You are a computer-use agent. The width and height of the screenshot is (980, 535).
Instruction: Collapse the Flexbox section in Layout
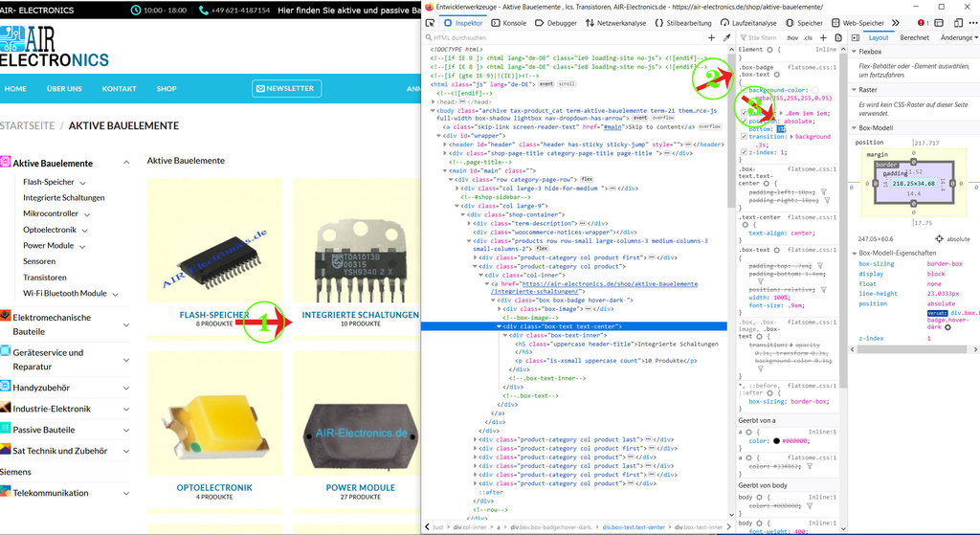click(x=855, y=52)
